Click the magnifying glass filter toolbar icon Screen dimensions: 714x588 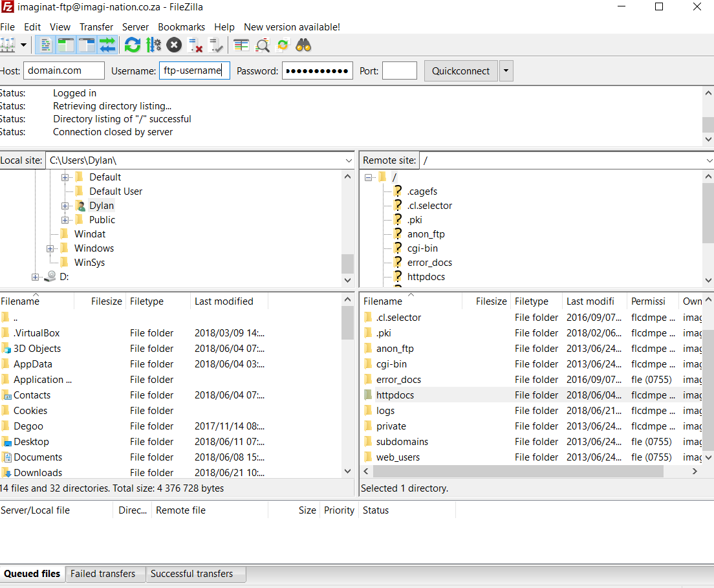click(x=263, y=45)
